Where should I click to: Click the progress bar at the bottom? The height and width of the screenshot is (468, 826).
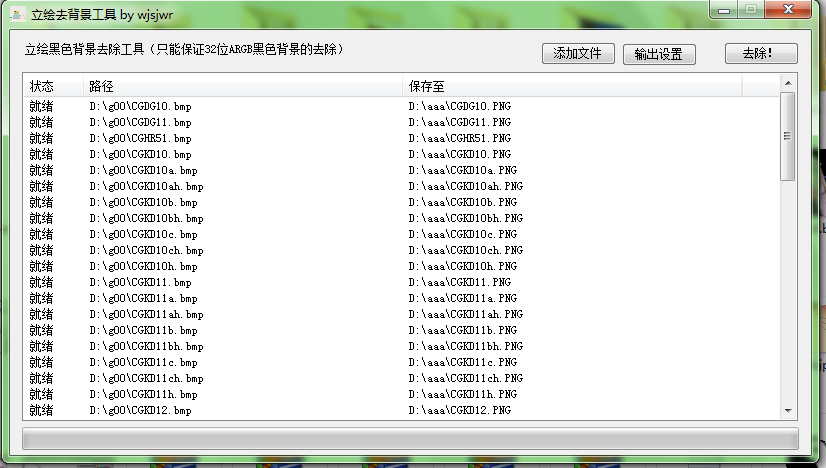(x=410, y=438)
